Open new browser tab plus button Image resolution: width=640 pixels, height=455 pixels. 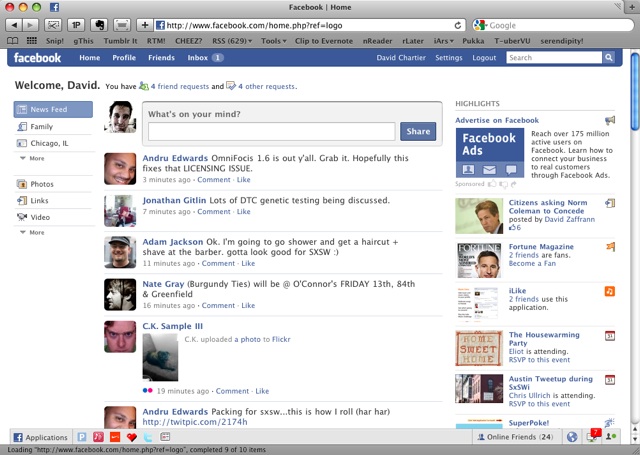click(x=632, y=7)
